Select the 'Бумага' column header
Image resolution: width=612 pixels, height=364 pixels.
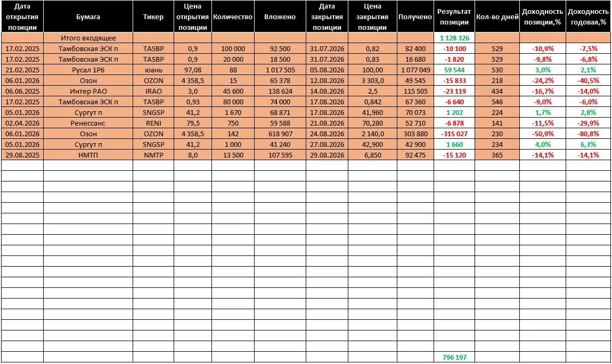tap(88, 17)
